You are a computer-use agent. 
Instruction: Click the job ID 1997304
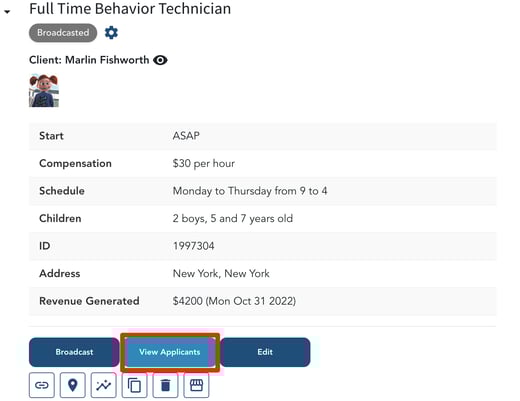(x=193, y=246)
